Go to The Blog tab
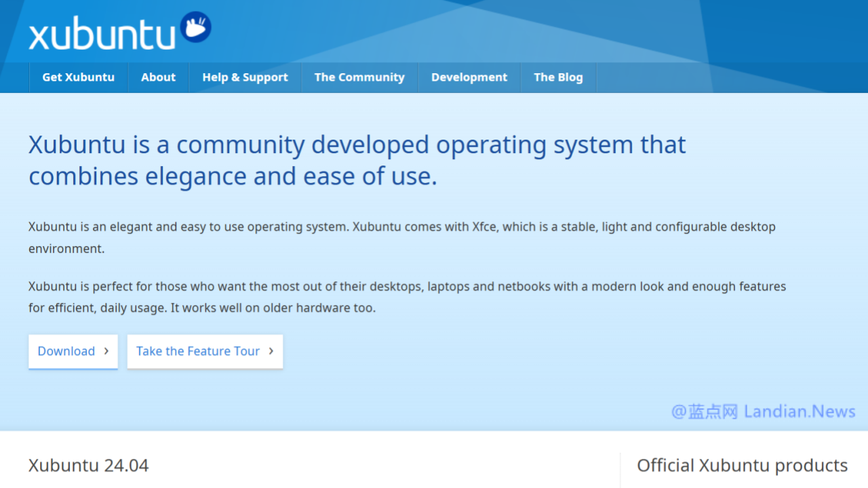 tap(558, 77)
